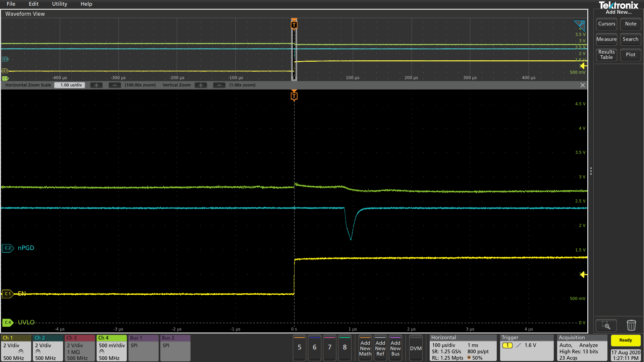The width and height of the screenshot is (644, 362).
Task: Click the zoom magnifier icon
Action: (606, 325)
